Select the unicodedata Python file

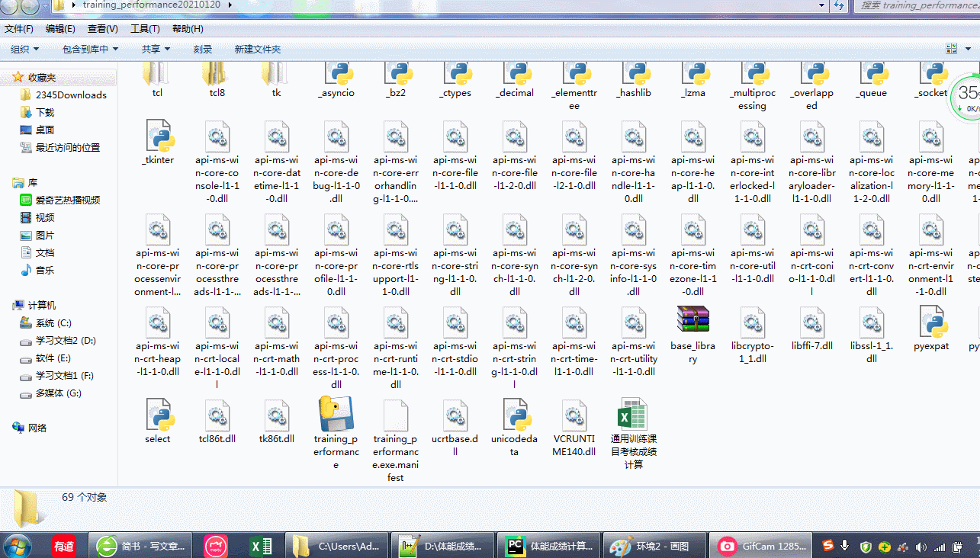pyautogui.click(x=515, y=428)
